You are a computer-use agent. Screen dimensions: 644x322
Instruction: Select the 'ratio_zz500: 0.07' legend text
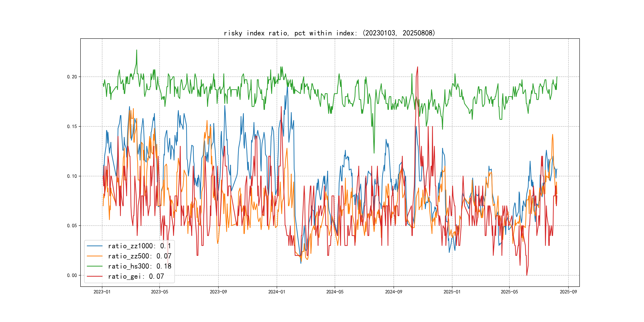click(x=140, y=256)
